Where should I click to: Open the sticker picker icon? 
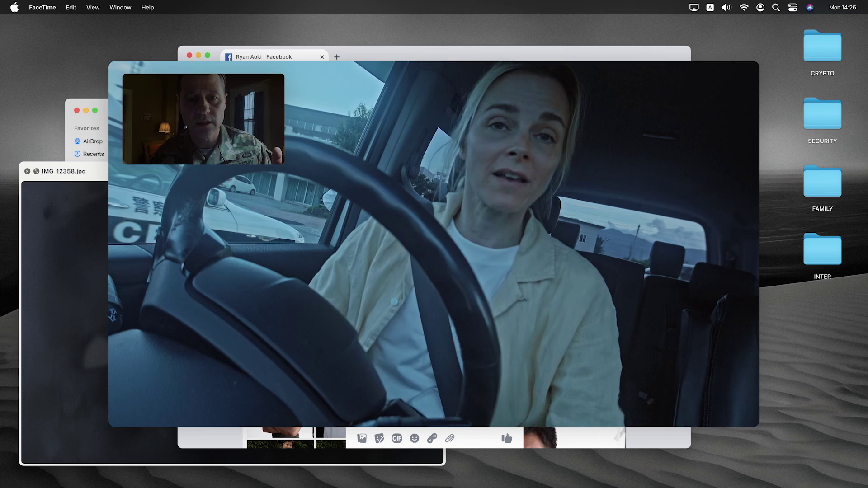click(379, 438)
